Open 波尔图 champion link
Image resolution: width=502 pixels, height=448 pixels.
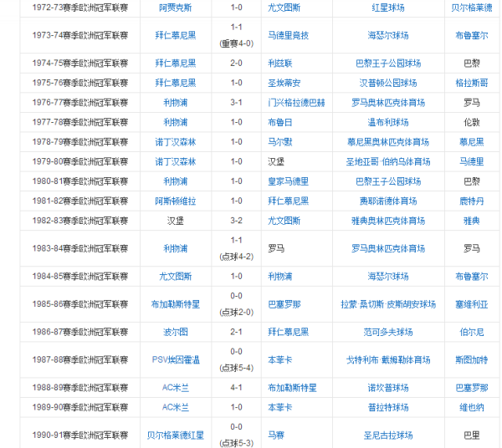tap(175, 332)
